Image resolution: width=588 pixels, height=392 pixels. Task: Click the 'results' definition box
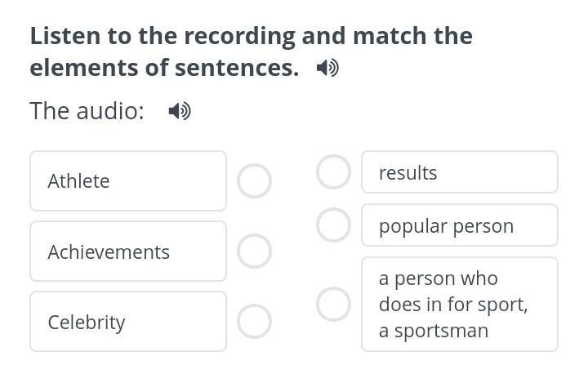tap(459, 172)
